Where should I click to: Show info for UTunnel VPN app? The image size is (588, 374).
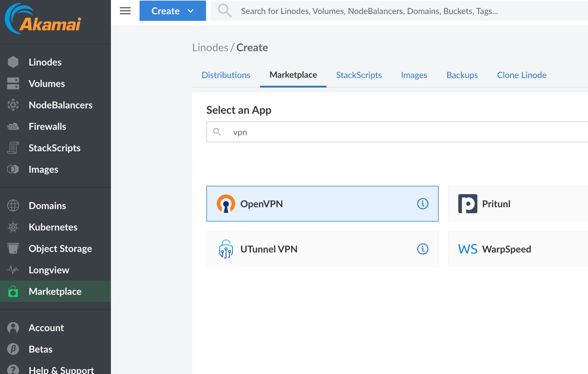[x=423, y=249]
